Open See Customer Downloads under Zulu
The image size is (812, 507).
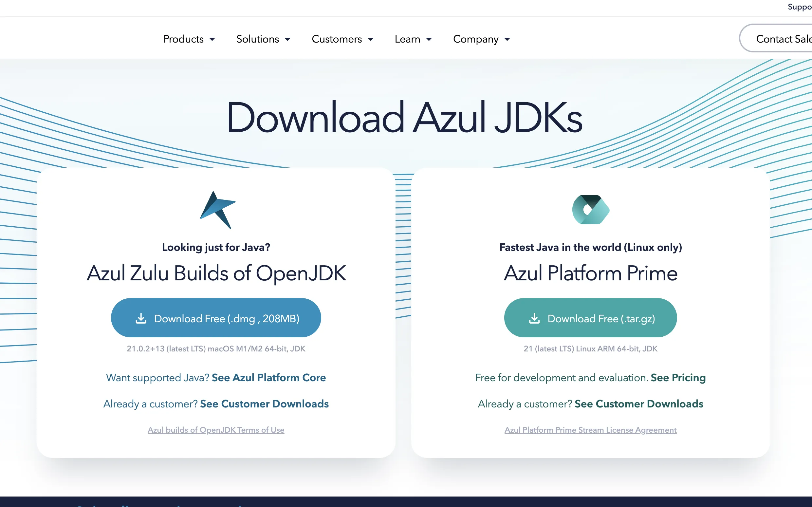[x=265, y=404]
